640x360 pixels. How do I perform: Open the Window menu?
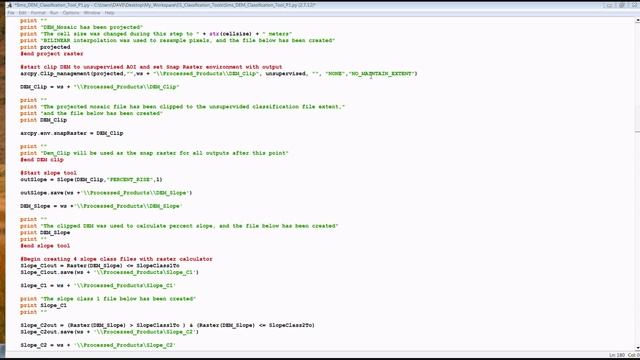point(92,13)
